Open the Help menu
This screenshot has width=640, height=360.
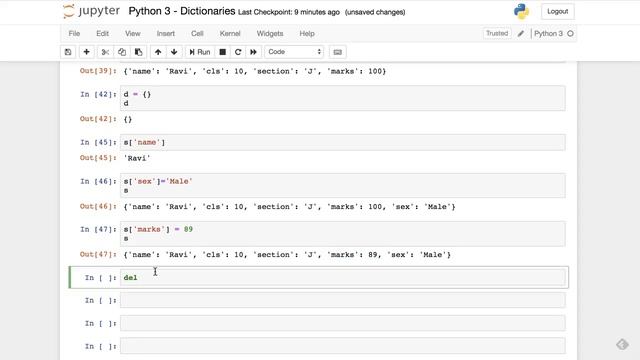307,33
